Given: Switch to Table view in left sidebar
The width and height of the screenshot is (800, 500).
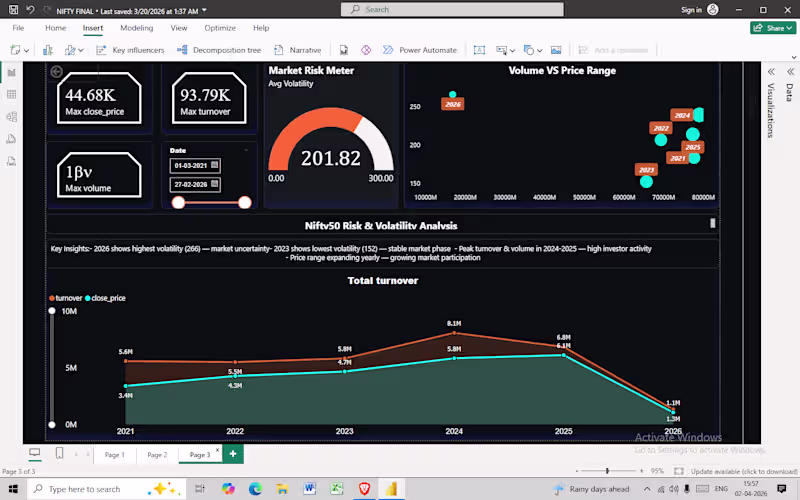Looking at the screenshot, I should (x=11, y=94).
